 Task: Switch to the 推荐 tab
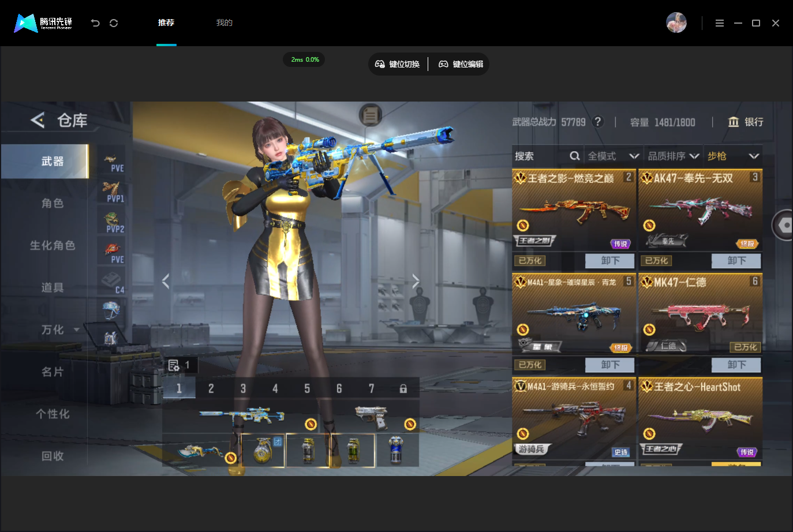[166, 23]
